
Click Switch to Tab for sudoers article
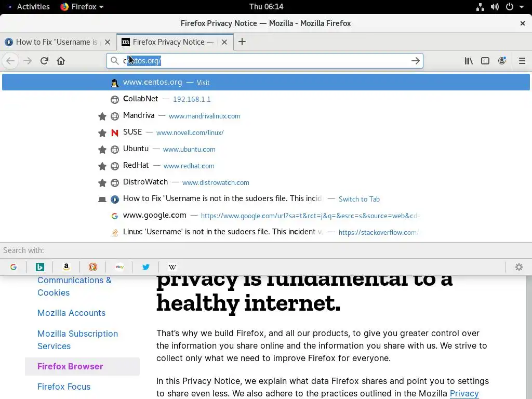[x=265, y=199]
